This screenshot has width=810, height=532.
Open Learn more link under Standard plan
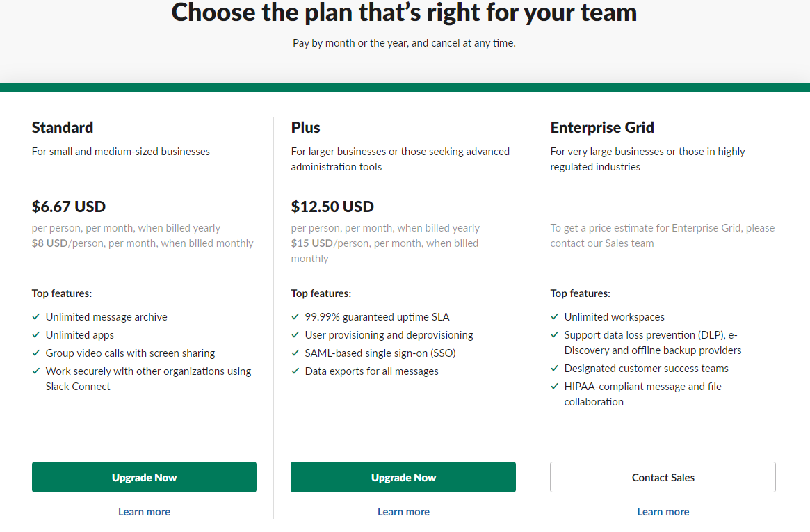click(x=144, y=512)
